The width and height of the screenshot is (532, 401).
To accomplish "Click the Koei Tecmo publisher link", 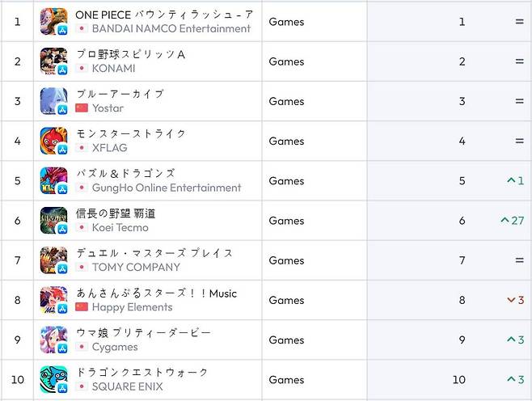I will (120, 228).
